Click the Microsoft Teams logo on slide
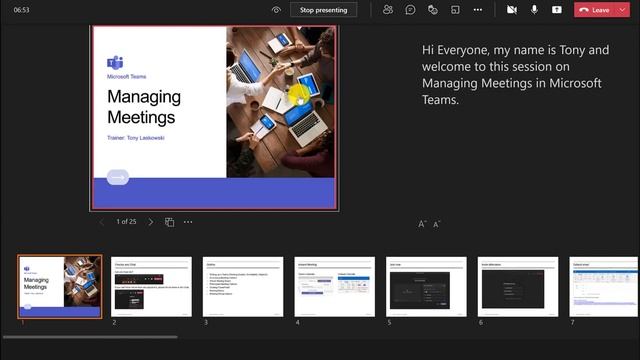Screen dimensions: 640x360 click(115, 62)
